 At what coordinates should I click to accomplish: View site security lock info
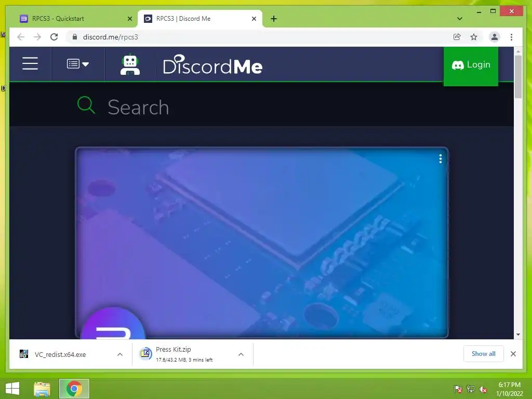pos(75,37)
